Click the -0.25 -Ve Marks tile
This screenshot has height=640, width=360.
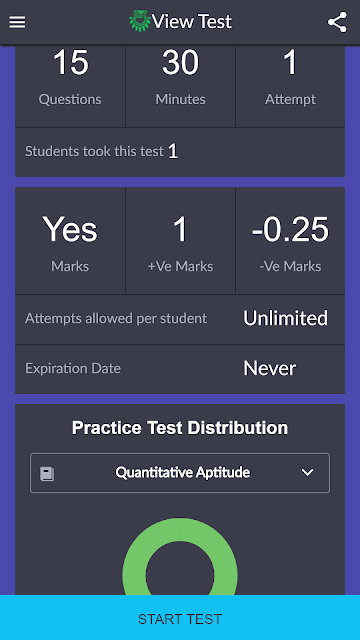[290, 241]
